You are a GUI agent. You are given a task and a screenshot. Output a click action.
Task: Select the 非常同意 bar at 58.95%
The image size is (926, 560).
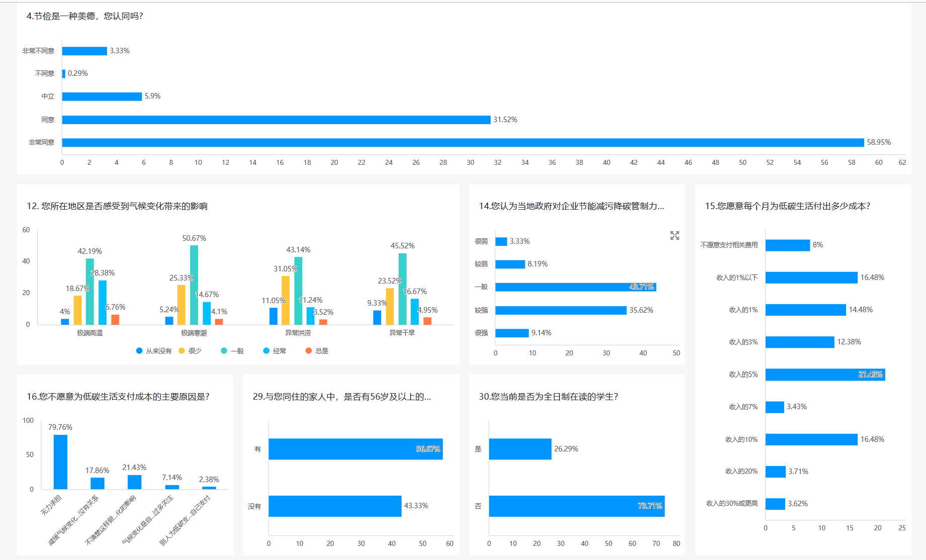[x=462, y=143]
